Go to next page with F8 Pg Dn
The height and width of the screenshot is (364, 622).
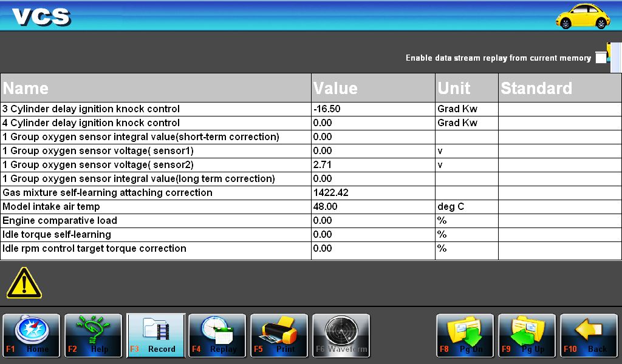[465, 335]
